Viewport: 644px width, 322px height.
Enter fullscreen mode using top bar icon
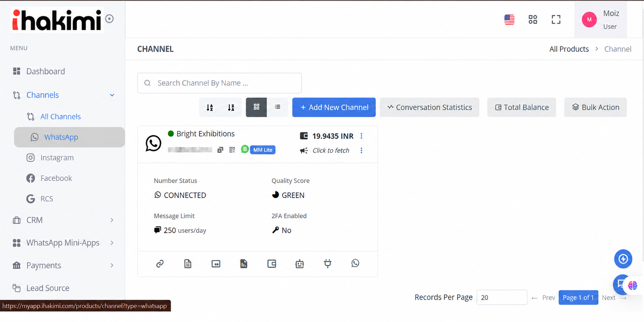[x=556, y=19]
